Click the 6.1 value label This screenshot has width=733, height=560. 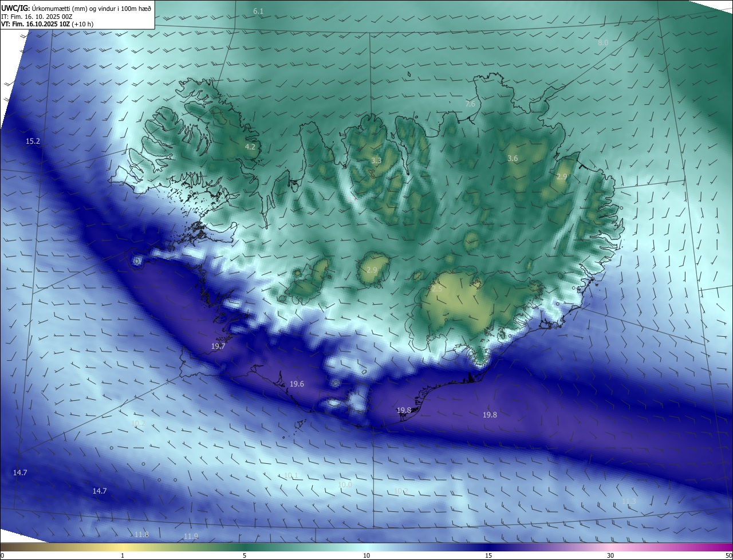(258, 11)
